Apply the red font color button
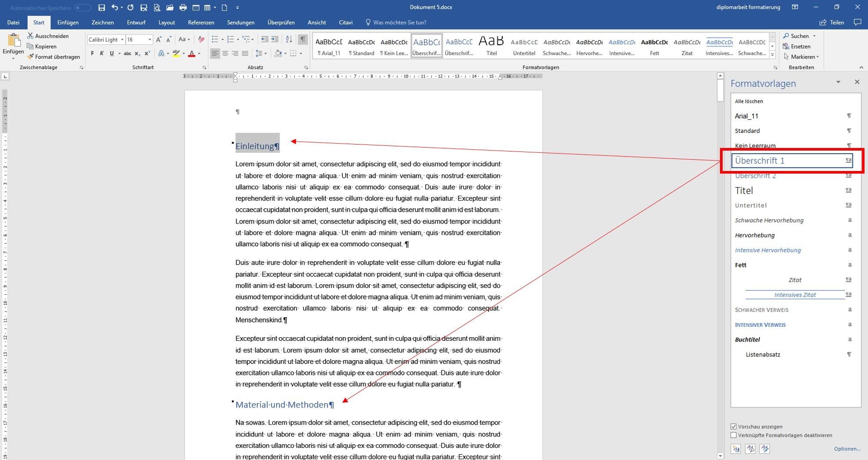Viewport: 868px width, 460px height. [x=191, y=53]
